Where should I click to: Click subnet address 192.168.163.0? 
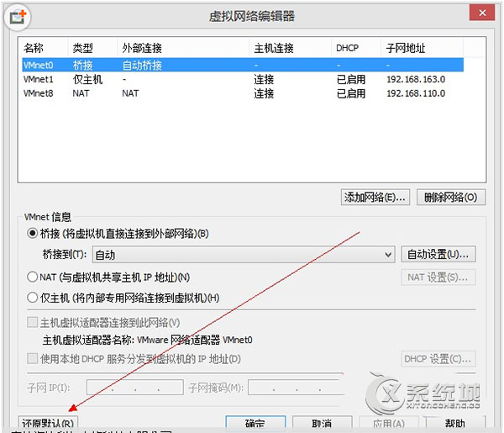point(416,79)
